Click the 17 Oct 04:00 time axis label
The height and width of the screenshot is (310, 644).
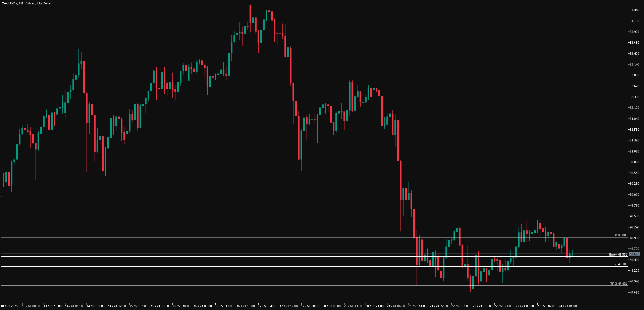click(267, 306)
